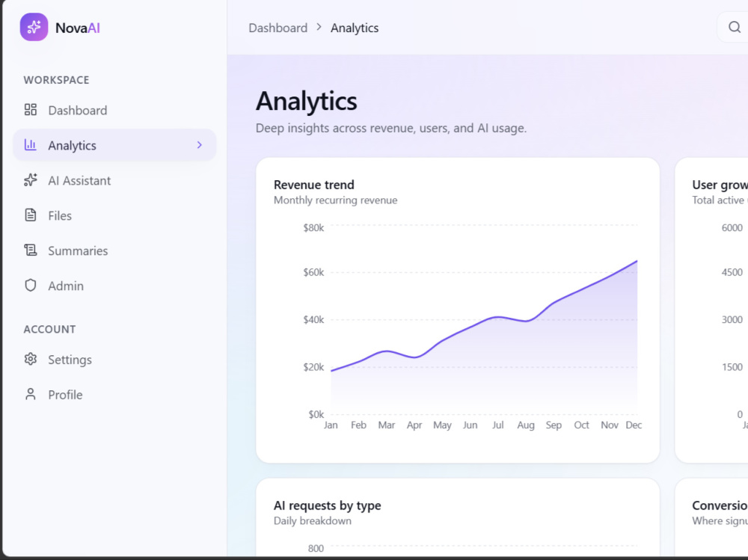Click the Analytics breadcrumb label

(355, 28)
